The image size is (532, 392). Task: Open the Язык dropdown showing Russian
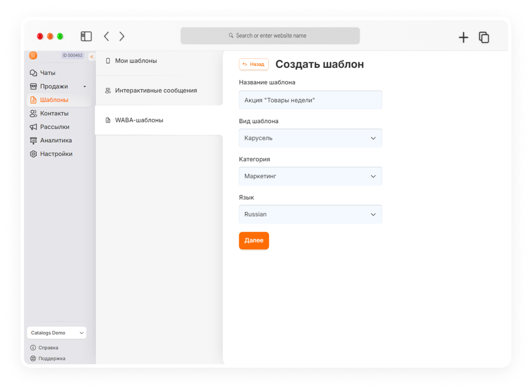coord(310,214)
